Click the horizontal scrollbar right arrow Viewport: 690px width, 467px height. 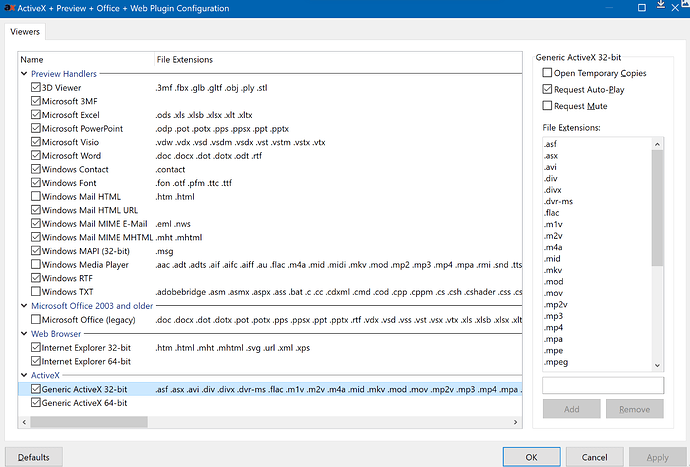pyautogui.click(x=515, y=422)
